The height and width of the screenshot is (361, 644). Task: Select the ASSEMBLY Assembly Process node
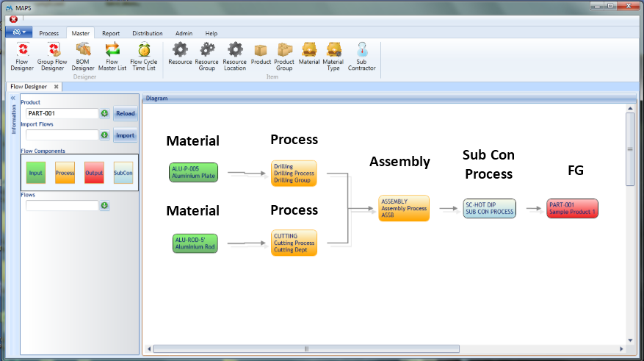point(404,208)
